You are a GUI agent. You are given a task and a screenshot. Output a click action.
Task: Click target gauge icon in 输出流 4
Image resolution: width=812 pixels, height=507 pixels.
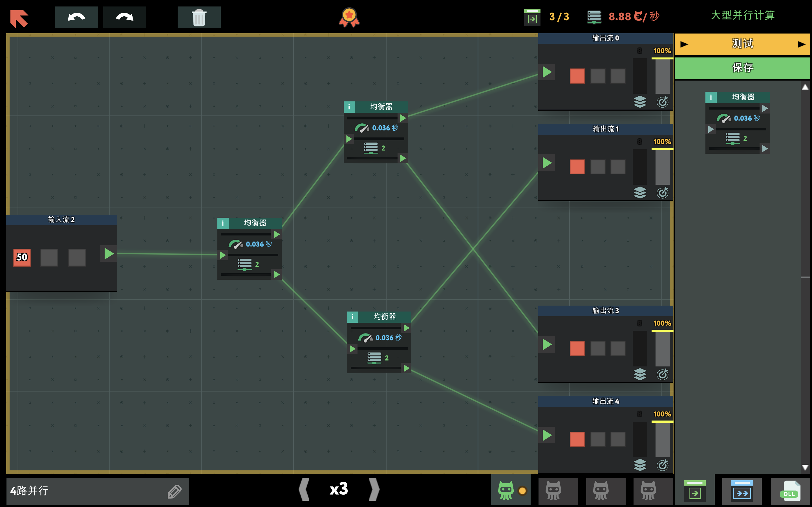[662, 465]
